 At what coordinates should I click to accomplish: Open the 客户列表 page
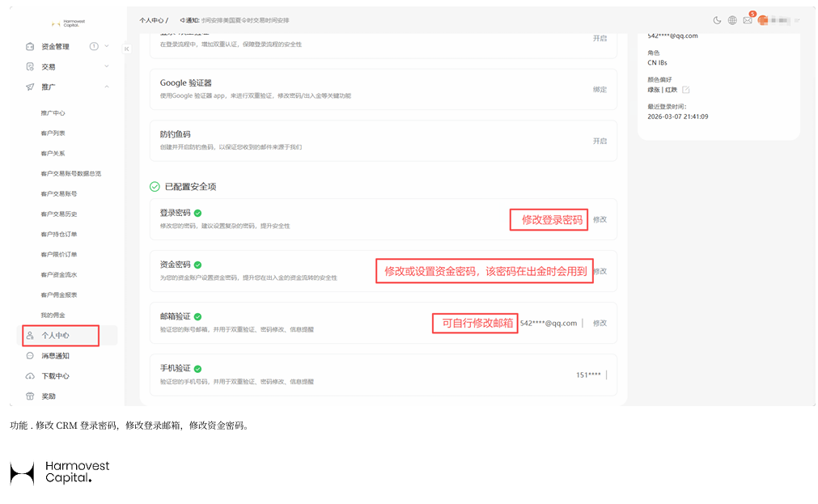53,133
